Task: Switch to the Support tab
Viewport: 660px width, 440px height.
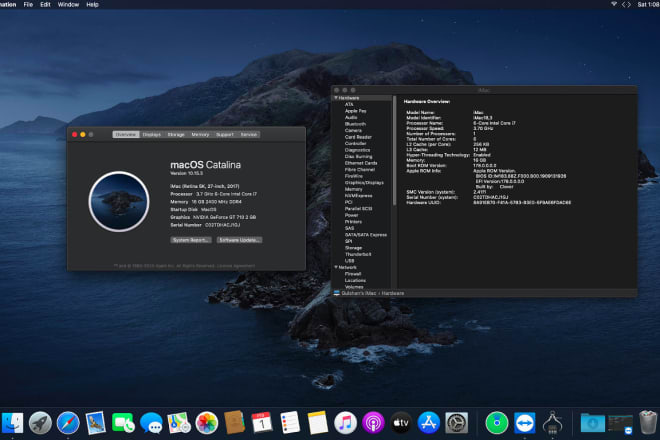Action: (225, 135)
